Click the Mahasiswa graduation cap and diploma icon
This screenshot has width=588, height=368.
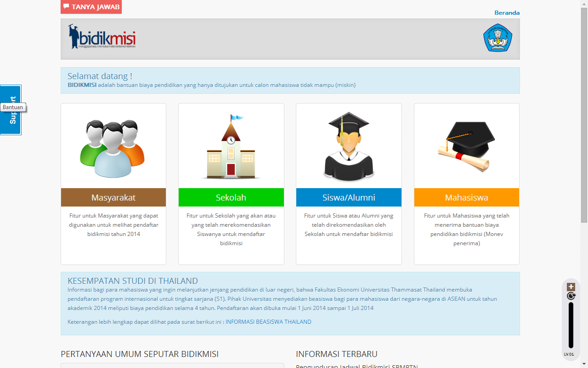[x=466, y=146]
